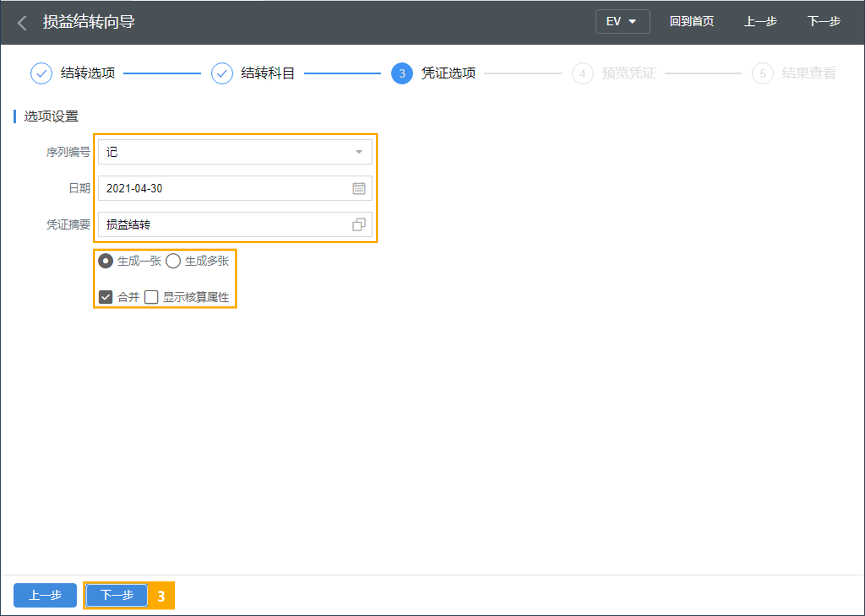The image size is (865, 616).
Task: Uncheck the 合并 checkbox
Action: click(106, 297)
